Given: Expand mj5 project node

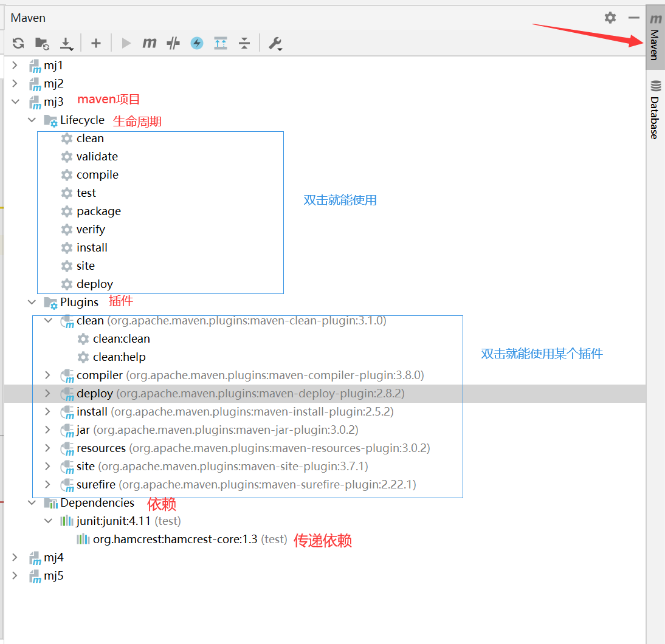Looking at the screenshot, I should point(15,576).
